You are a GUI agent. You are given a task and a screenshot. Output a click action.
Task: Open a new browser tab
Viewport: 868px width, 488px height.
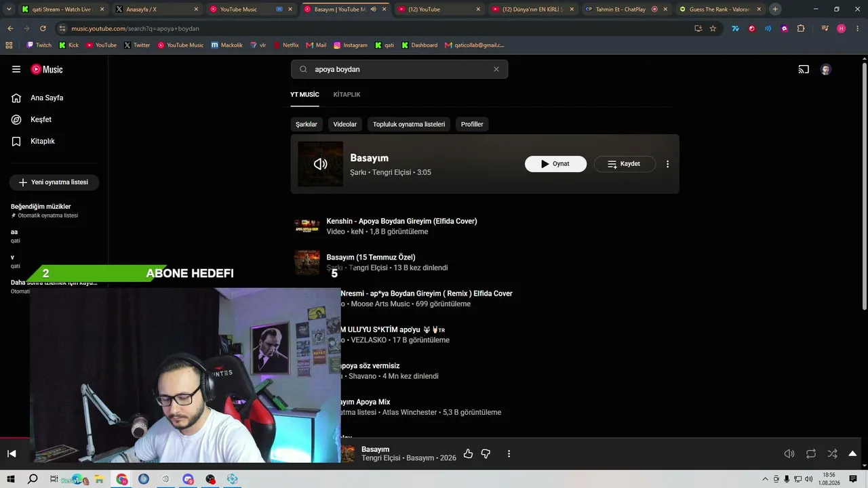pyautogui.click(x=775, y=9)
